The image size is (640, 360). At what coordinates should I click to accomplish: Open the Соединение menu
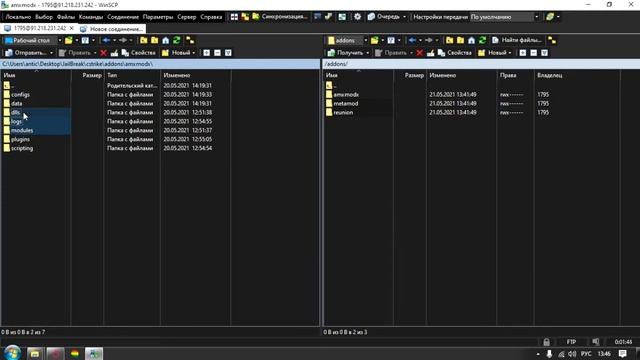pos(123,17)
